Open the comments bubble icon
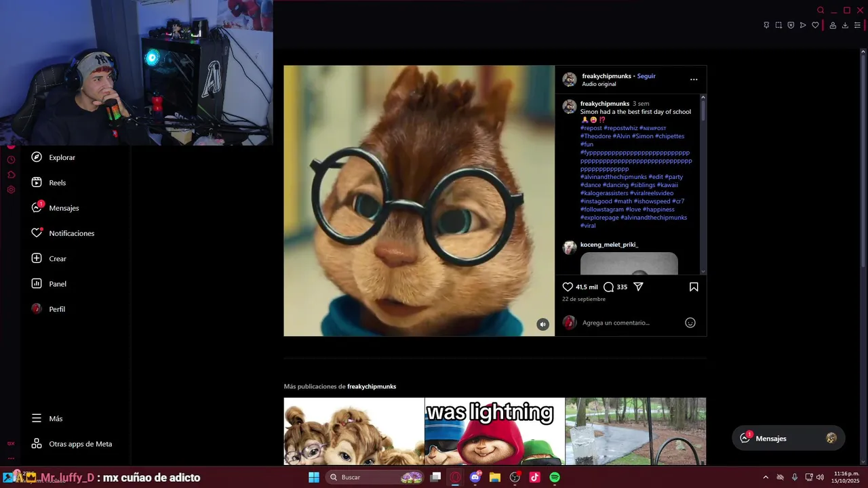The height and width of the screenshot is (488, 868). 608,287
